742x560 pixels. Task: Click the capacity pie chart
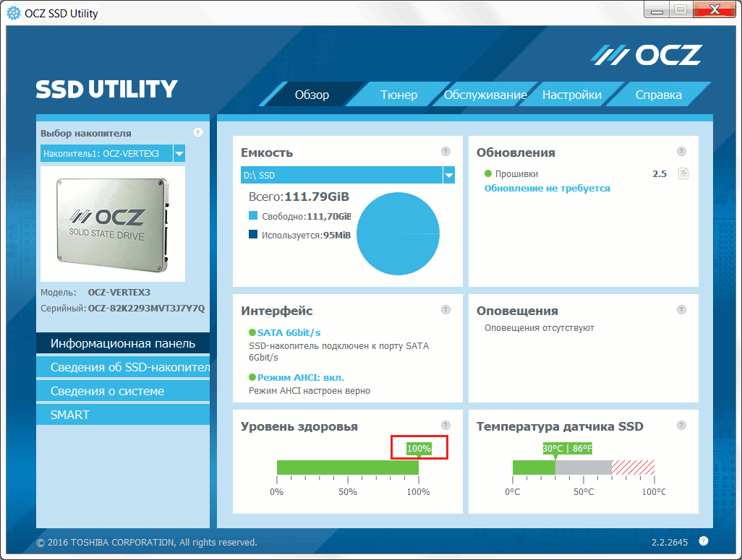point(398,233)
